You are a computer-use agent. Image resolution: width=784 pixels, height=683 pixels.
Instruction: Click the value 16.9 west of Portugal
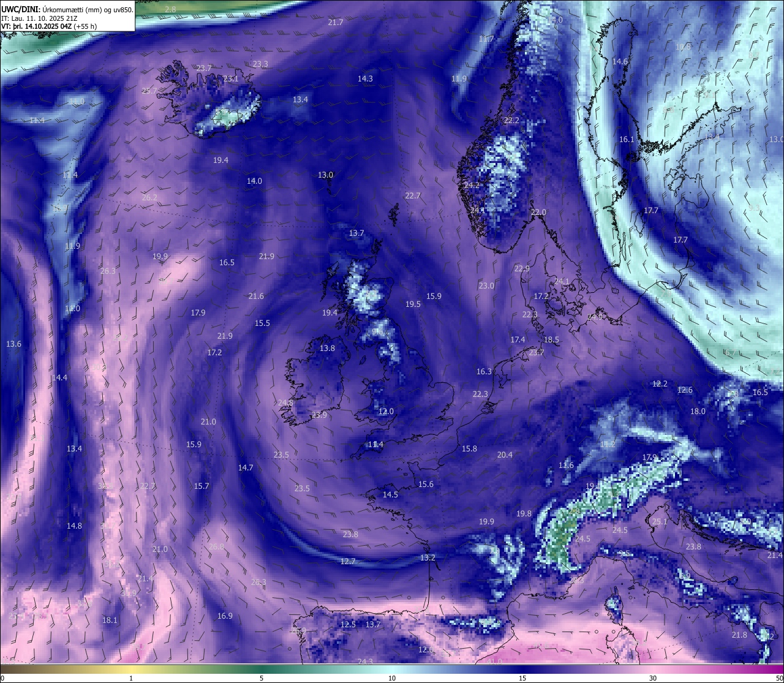coord(225,616)
